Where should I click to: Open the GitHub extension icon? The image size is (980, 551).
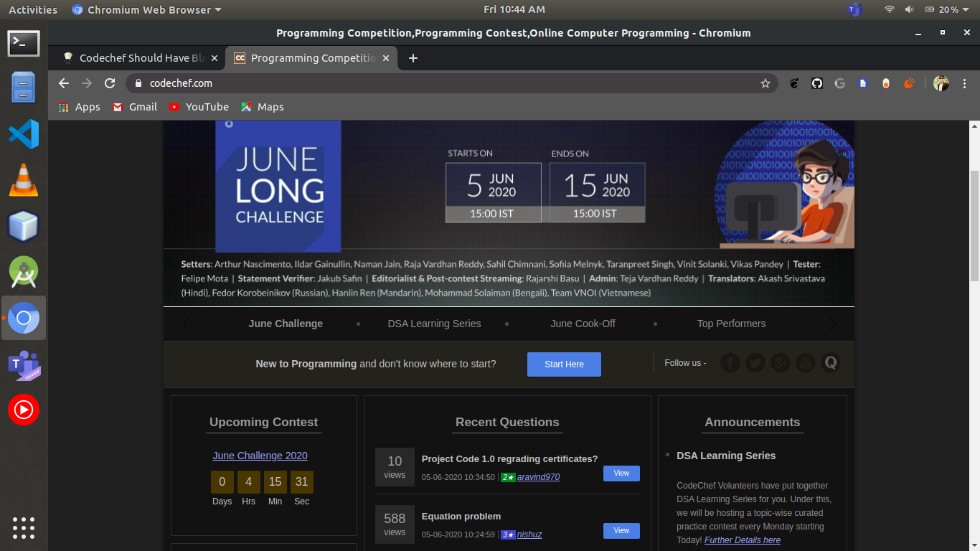pyautogui.click(x=817, y=83)
